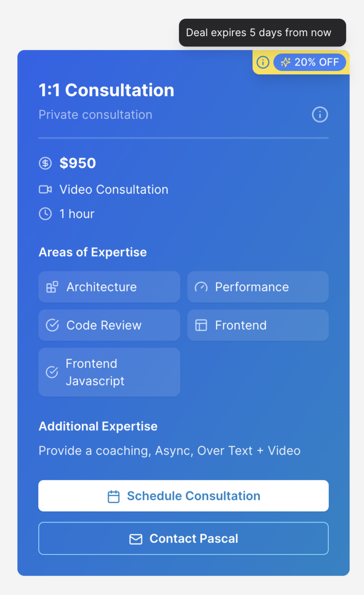The image size is (364, 595).
Task: Click the Code Review checkmark icon
Action: point(52,325)
